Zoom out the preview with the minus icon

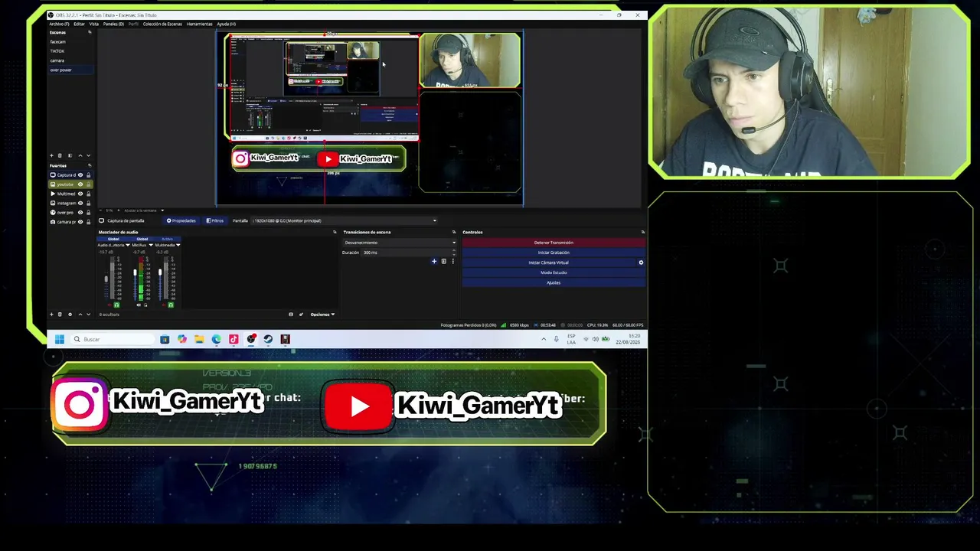click(x=102, y=210)
